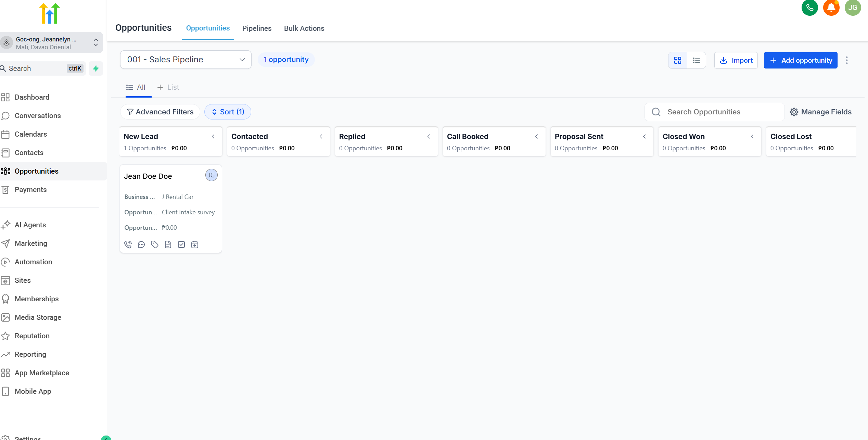Click the tag icon on Jean Doe Doe card
868x440 pixels.
(x=155, y=244)
